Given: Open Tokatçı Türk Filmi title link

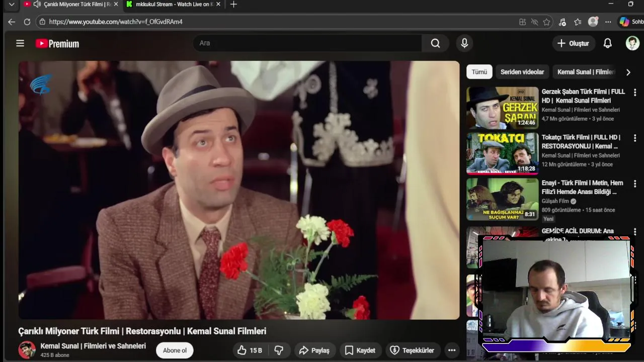Looking at the screenshot, I should [581, 142].
